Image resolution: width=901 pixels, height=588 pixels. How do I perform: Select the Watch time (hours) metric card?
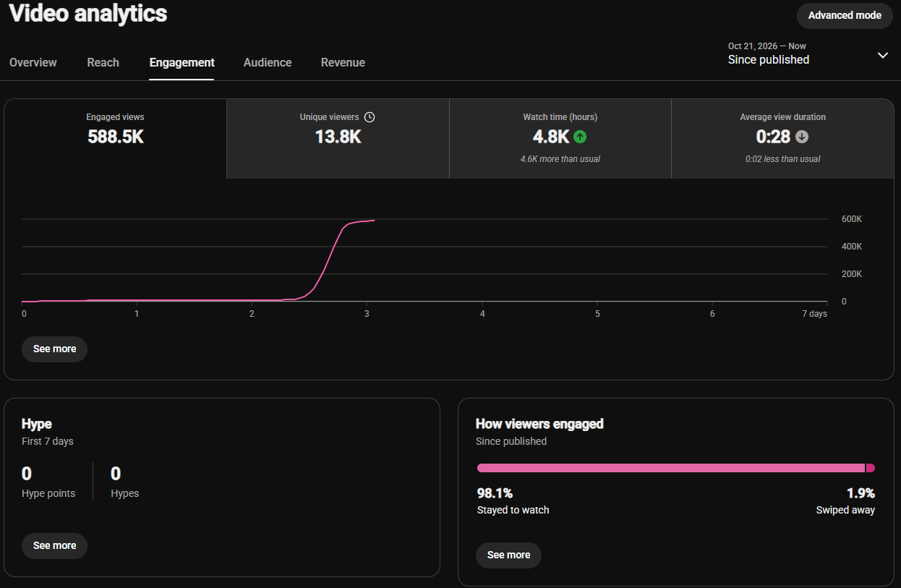[560, 139]
